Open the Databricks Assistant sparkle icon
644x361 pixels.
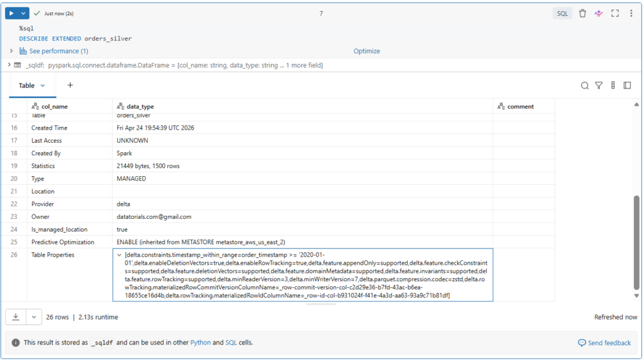coord(599,13)
